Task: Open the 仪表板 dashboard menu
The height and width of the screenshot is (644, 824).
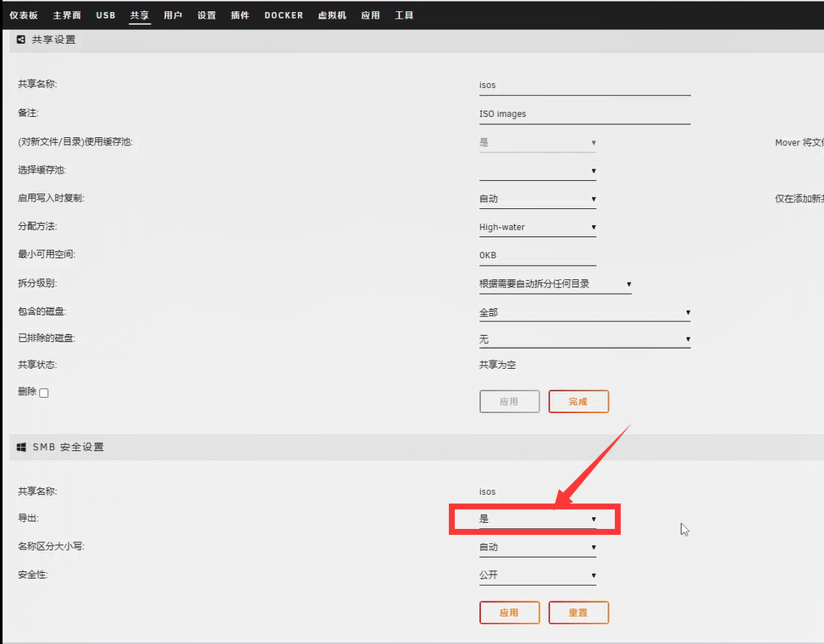Action: point(24,15)
